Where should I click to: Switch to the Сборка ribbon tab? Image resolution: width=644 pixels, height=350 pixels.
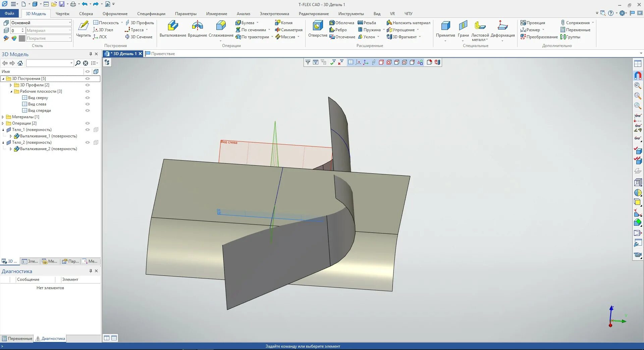tap(86, 14)
